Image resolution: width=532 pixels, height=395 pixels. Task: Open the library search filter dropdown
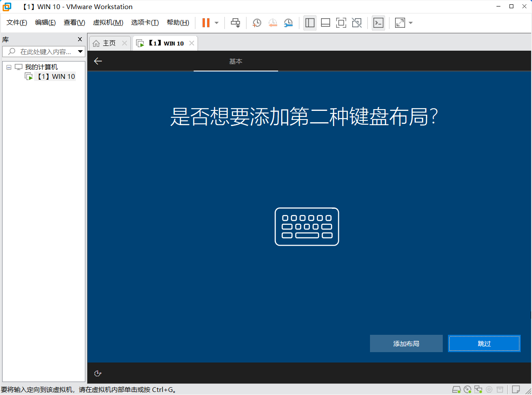[80, 52]
